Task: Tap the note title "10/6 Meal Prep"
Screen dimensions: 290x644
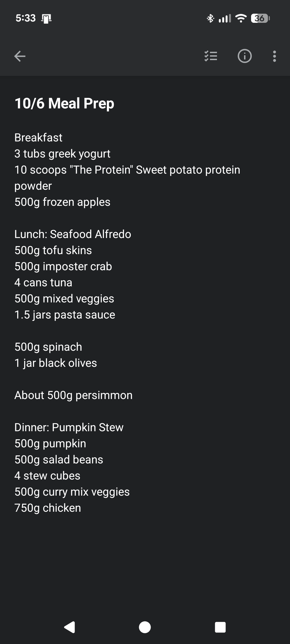Action: (64, 103)
